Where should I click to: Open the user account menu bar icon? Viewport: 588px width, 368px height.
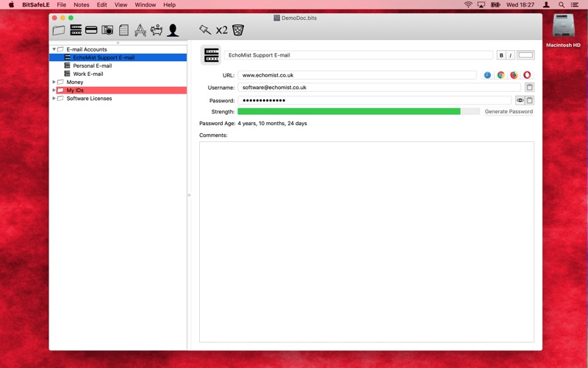point(546,5)
